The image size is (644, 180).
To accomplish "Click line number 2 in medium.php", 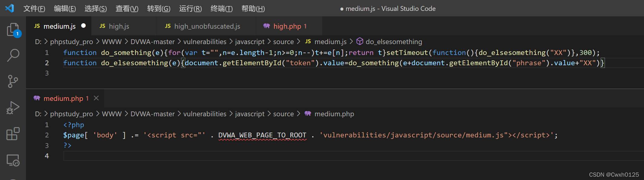I will coord(47,135).
